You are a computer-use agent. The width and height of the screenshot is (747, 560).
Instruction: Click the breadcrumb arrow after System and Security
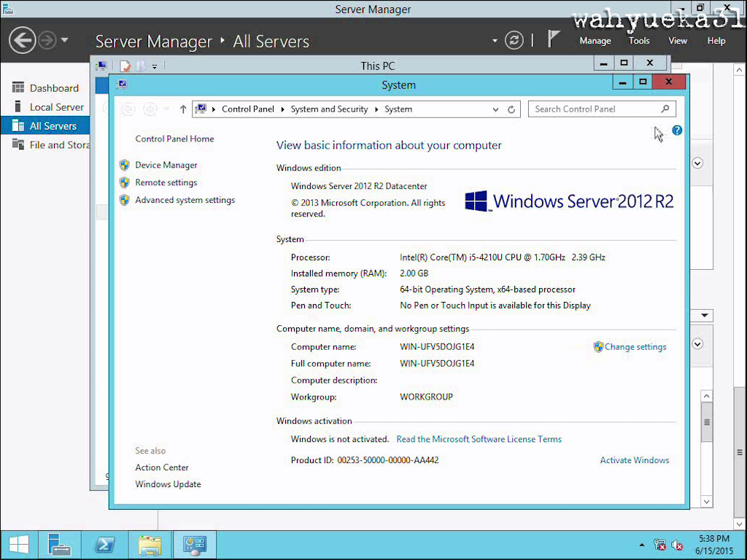pos(376,109)
